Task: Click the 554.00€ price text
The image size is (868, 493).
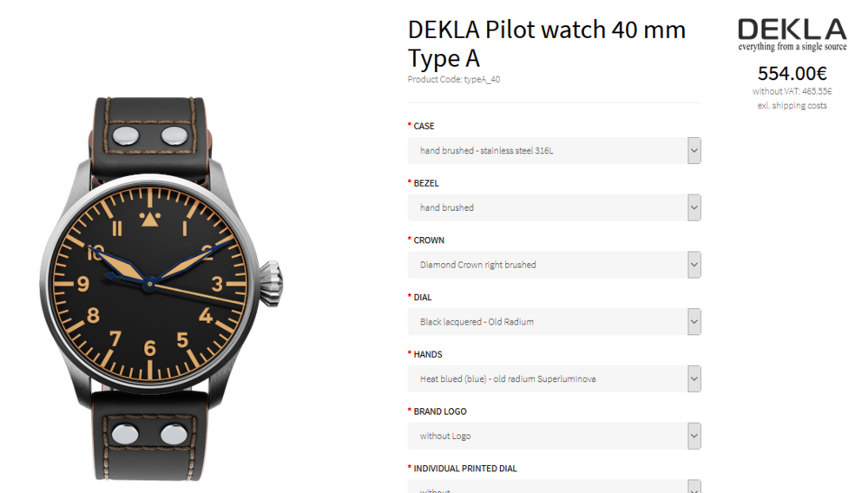Action: (792, 74)
